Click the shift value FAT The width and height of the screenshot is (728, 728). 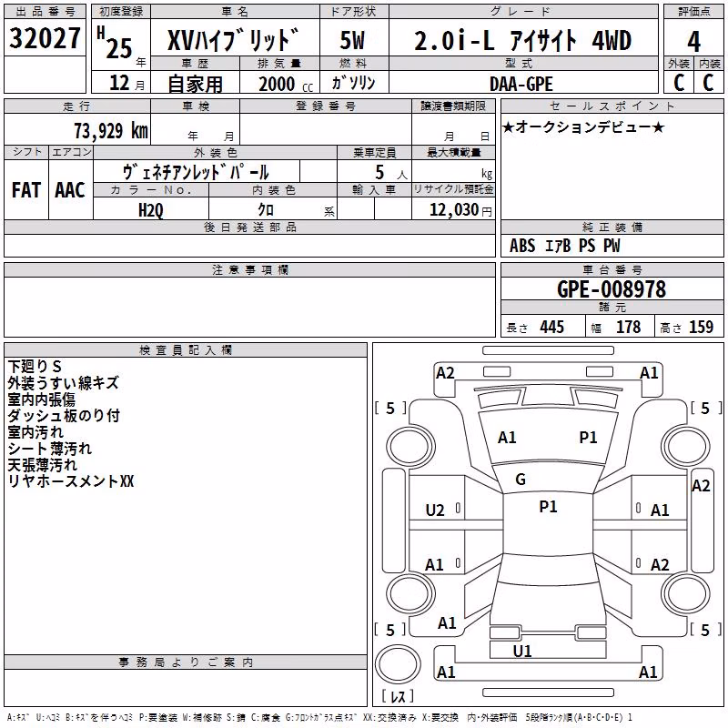[26, 190]
